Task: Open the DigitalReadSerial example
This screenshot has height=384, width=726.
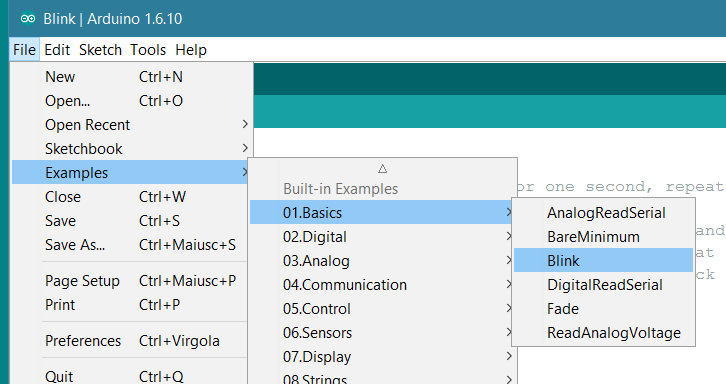Action: click(x=603, y=285)
